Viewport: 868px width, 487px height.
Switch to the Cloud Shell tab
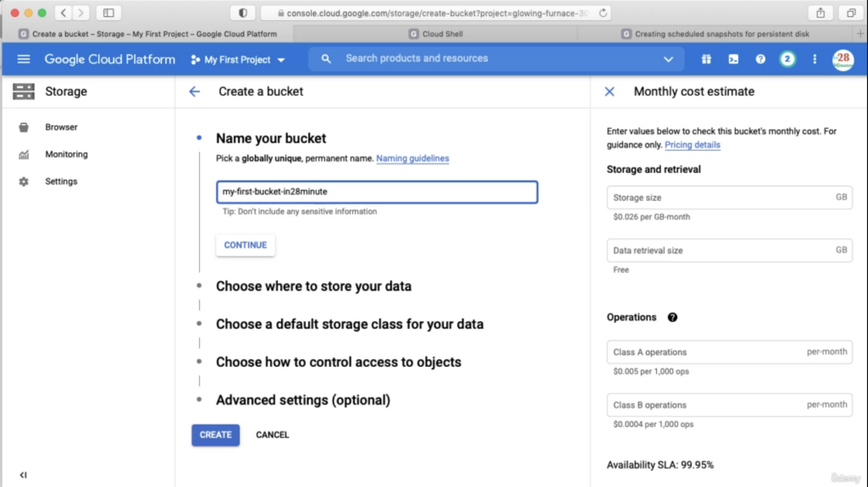tap(436, 34)
